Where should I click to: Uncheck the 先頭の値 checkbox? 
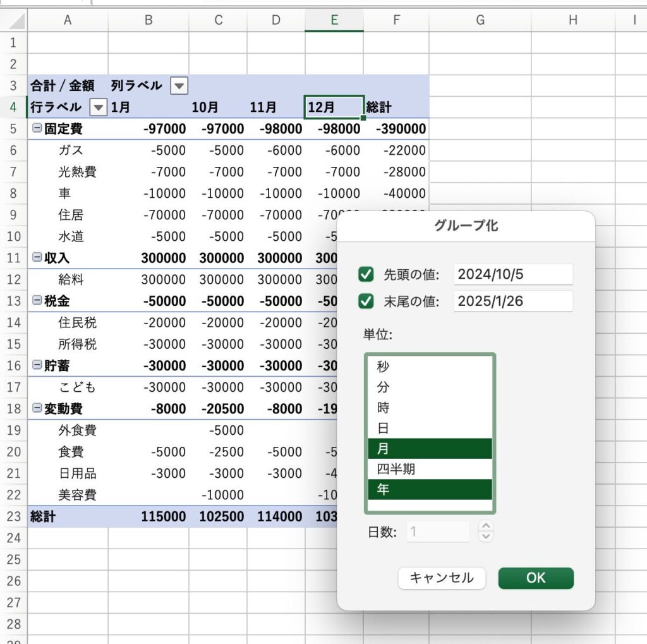[366, 274]
